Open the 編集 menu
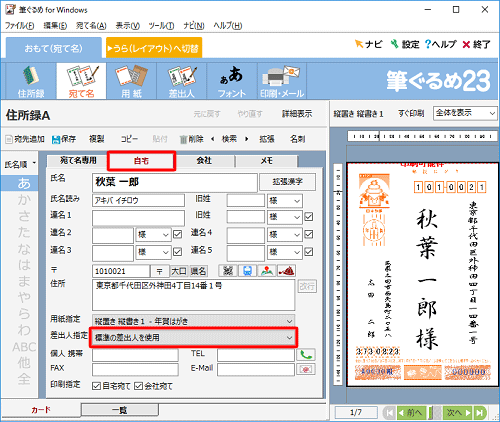 55,26
